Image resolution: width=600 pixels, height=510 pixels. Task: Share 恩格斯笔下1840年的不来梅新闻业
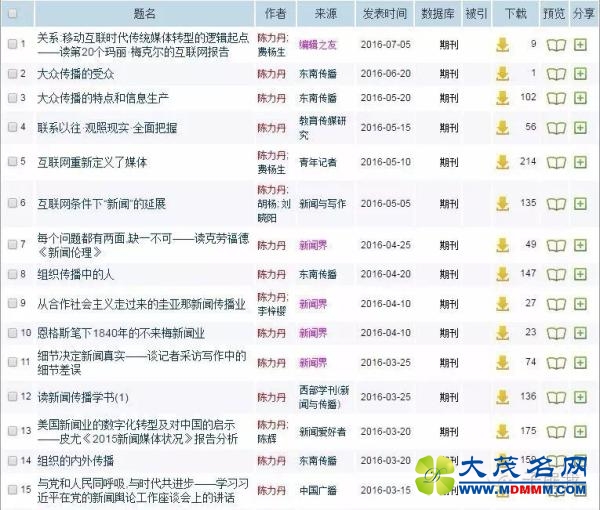tap(580, 333)
